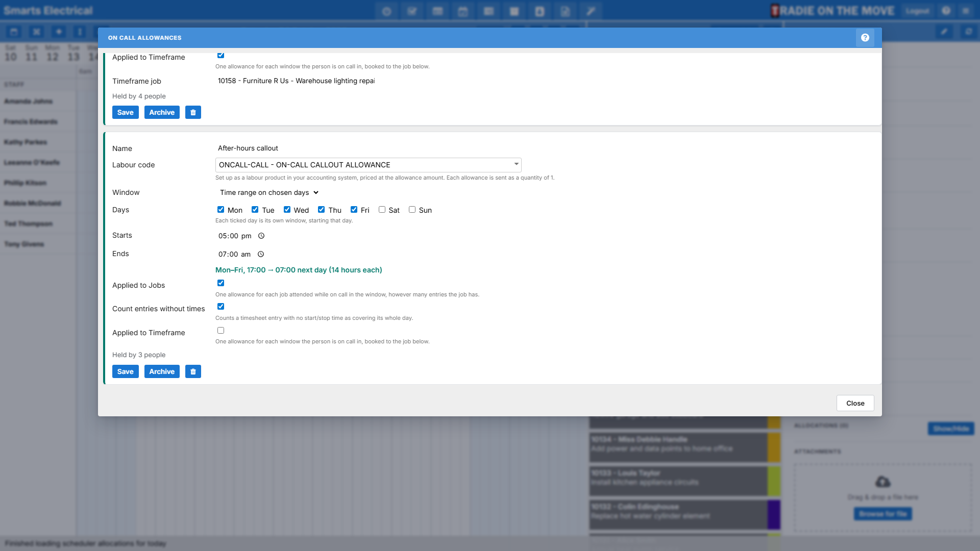
Task: Save the allowance held by 4 people
Action: 125,112
